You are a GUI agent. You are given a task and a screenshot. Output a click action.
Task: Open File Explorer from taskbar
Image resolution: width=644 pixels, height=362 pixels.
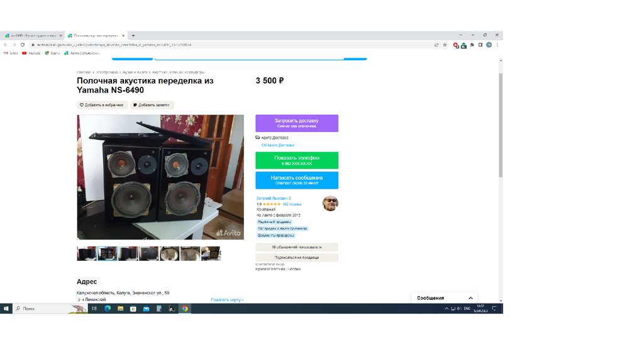[120, 309]
